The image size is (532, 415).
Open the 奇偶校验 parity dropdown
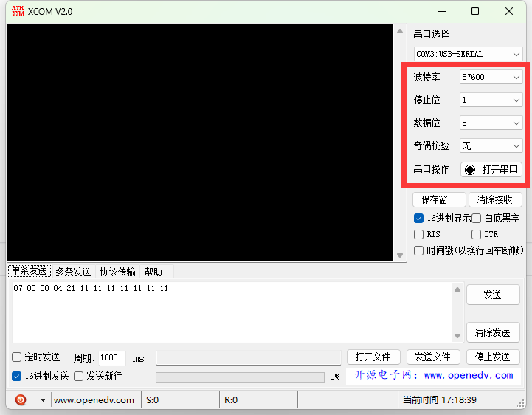tap(491, 145)
